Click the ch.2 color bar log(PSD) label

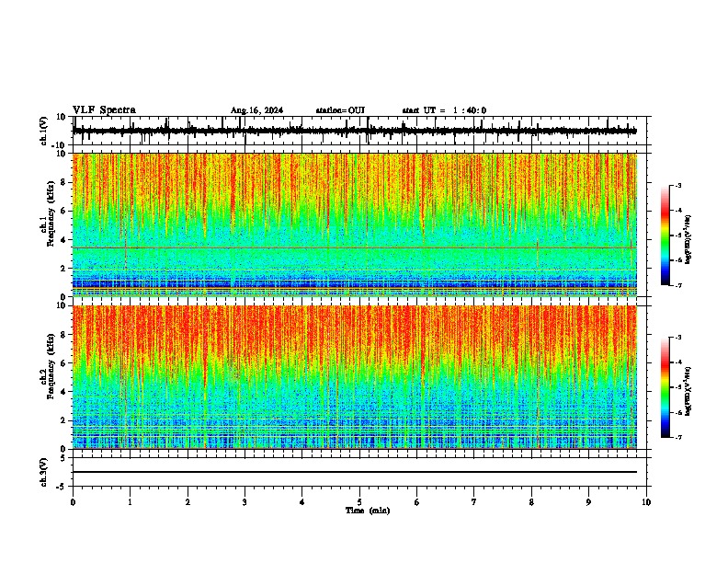coord(688,391)
